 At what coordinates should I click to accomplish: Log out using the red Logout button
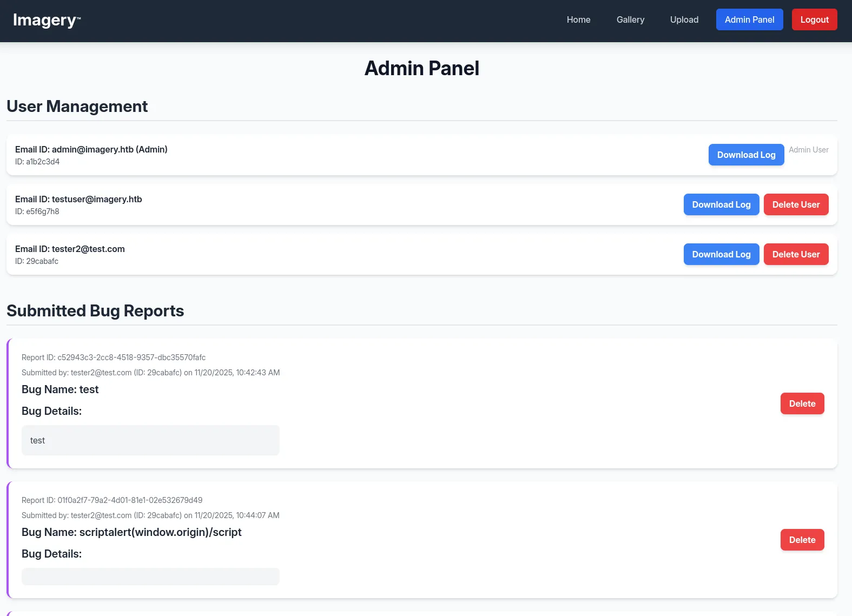[x=814, y=19]
